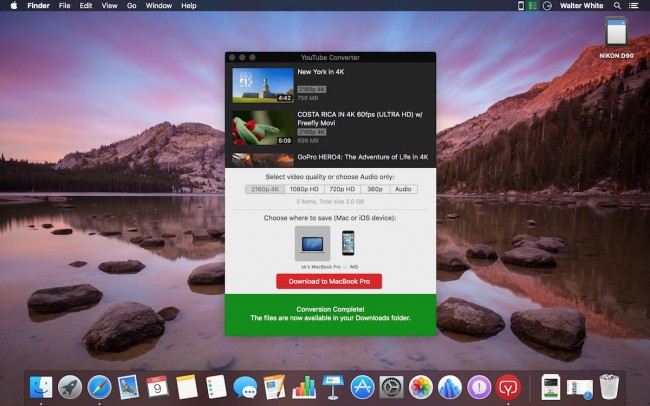Open the Trash in the Dock
This screenshot has width=650, height=406.
(609, 387)
